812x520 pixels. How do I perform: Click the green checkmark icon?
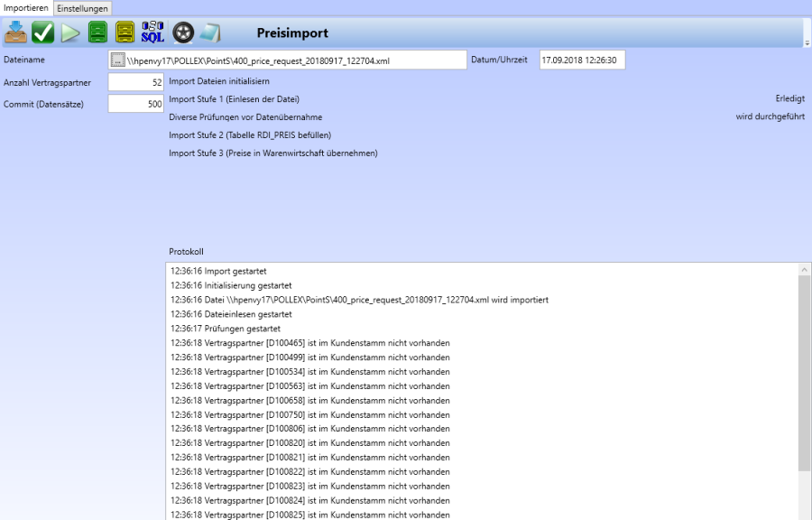[x=43, y=32]
